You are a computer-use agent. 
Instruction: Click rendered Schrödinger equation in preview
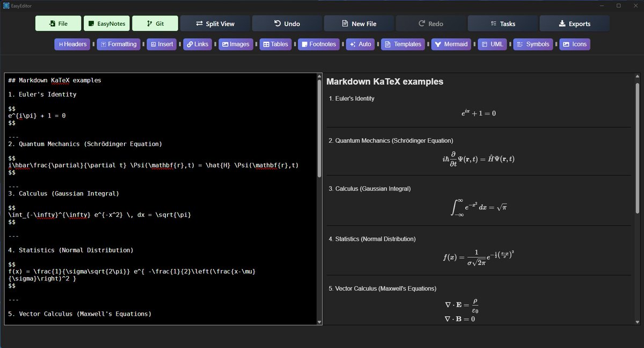478,159
